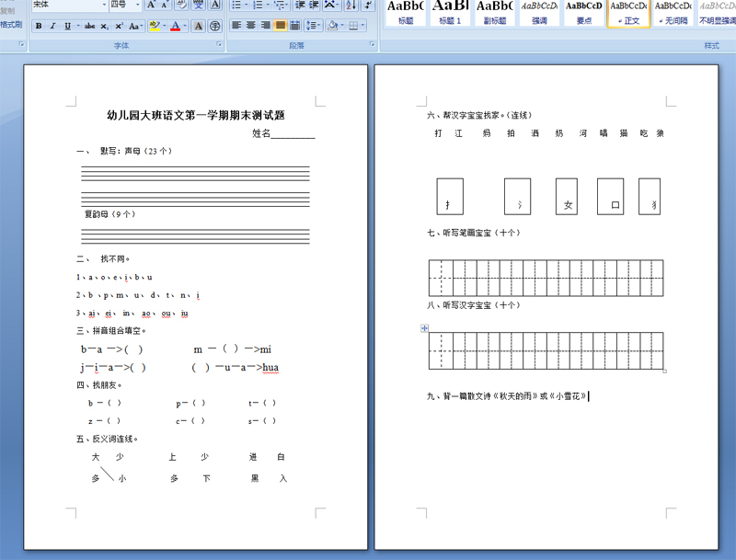
Task: Click the document title 幼儿园大班语文第一学期期末测试题
Action: (196, 115)
